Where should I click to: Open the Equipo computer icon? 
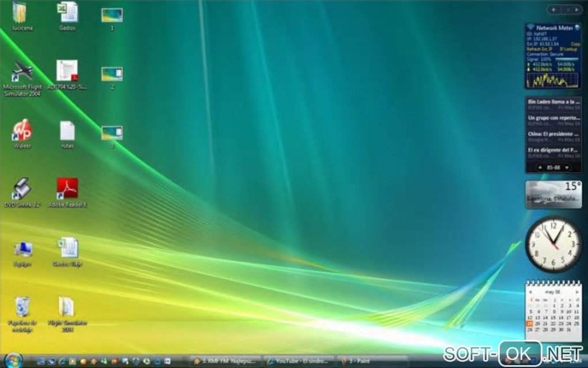click(22, 254)
